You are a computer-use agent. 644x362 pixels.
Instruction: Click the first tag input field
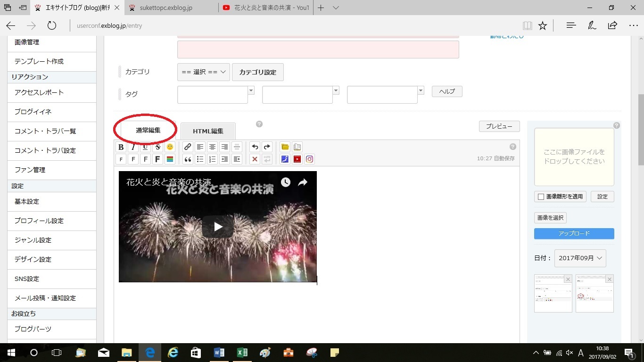point(213,95)
